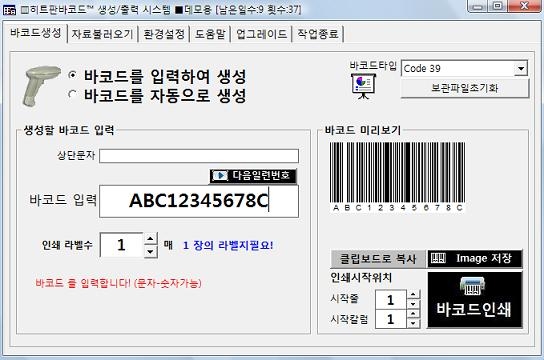Click the '바코드타입' label

click(x=373, y=65)
